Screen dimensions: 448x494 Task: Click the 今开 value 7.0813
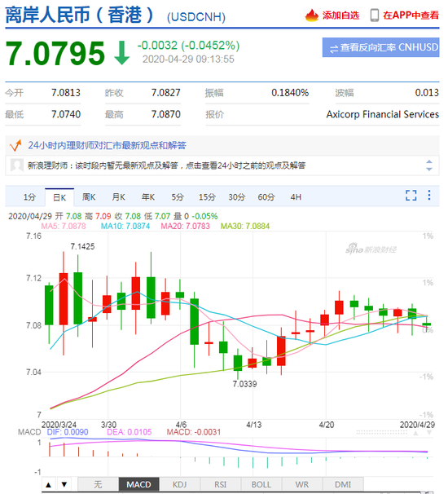(x=66, y=93)
